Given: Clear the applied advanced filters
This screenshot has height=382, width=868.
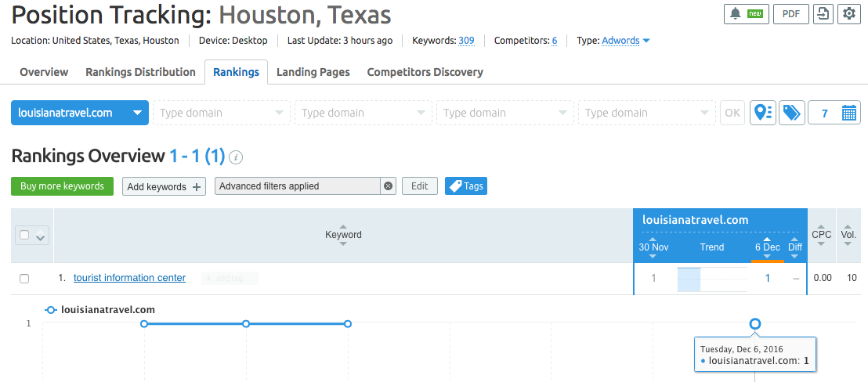Looking at the screenshot, I should click(388, 186).
